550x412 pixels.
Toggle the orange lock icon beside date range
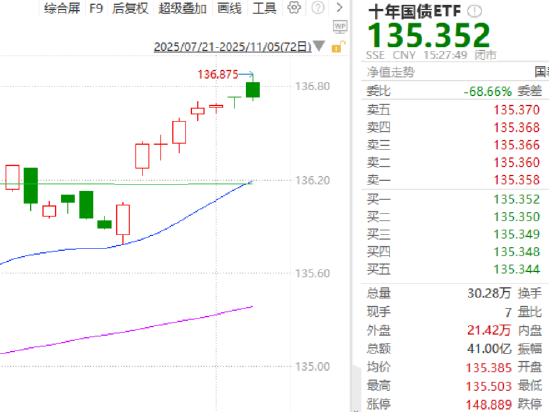click(338, 47)
